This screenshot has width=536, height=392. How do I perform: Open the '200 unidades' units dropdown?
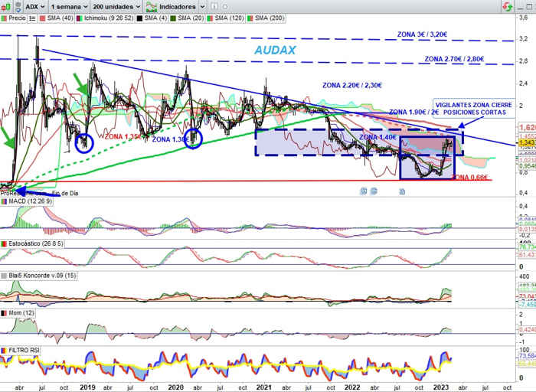(116, 6)
